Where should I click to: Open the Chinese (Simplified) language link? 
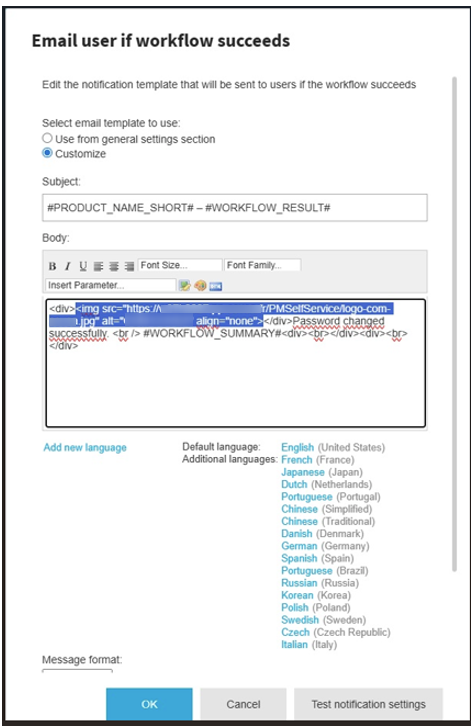pyautogui.click(x=299, y=509)
